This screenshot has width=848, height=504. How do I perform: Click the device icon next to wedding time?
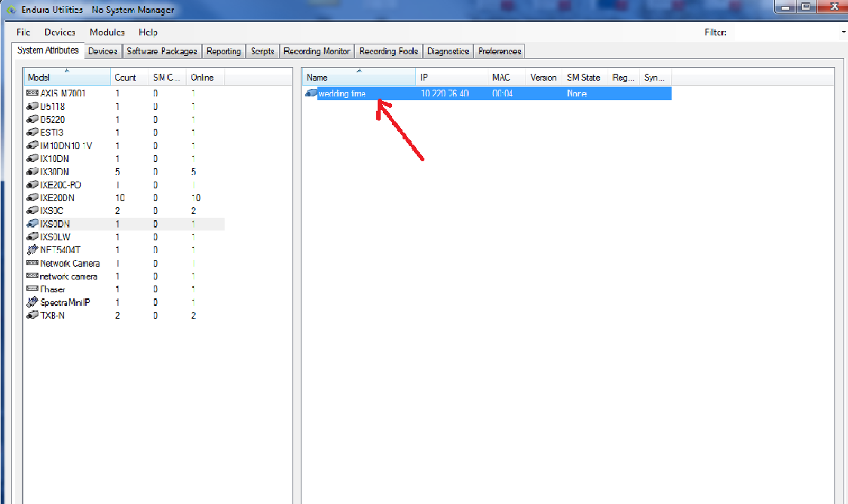point(311,93)
